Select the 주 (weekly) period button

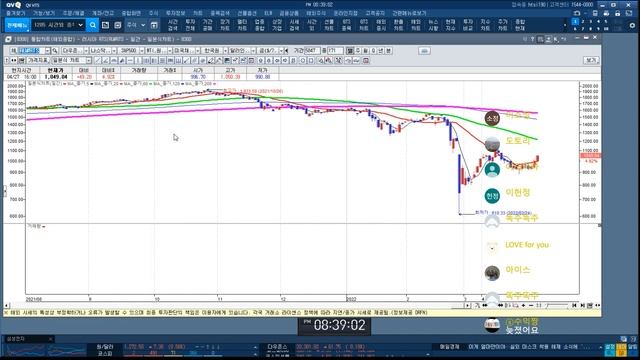click(x=358, y=51)
